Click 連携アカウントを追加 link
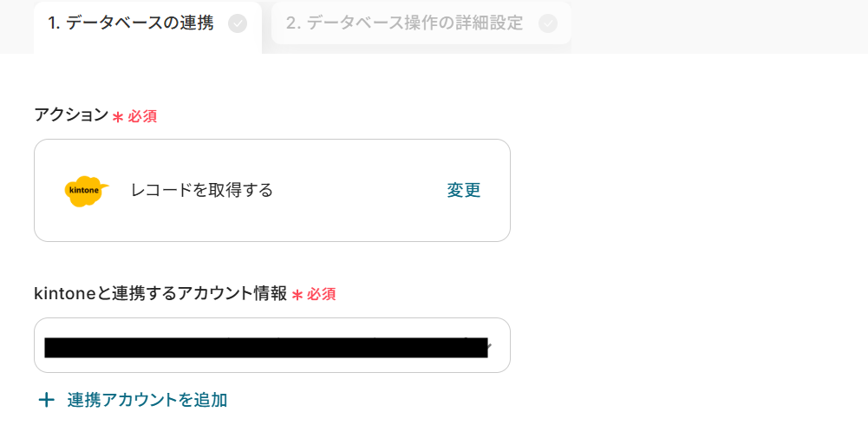868x425 pixels. tap(147, 400)
